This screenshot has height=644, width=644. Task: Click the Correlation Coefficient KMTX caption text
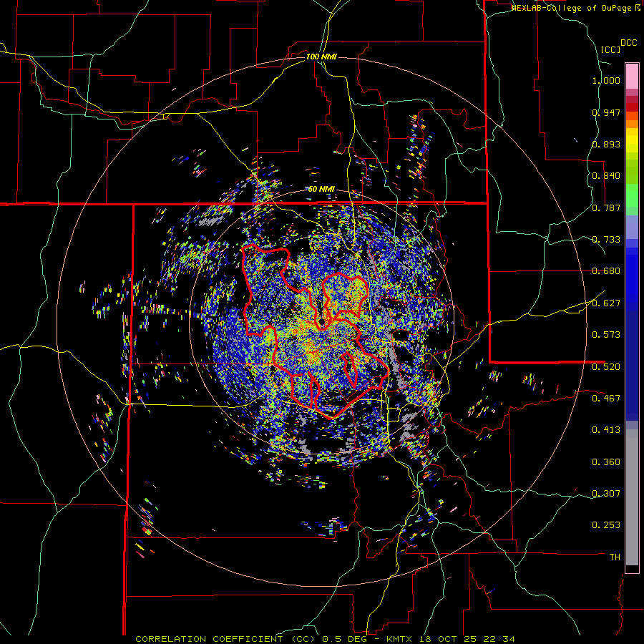pos(325,639)
